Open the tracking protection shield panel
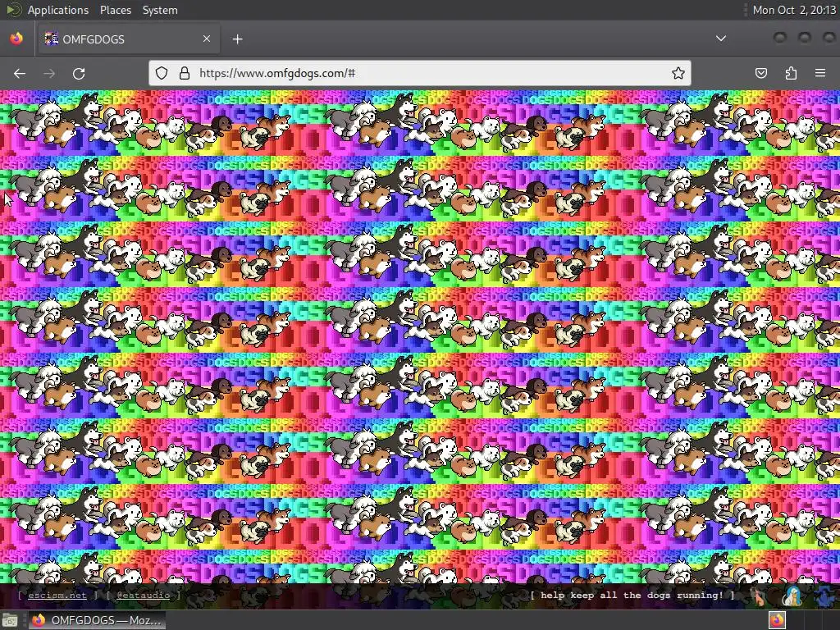The width and height of the screenshot is (840, 630). tap(162, 73)
